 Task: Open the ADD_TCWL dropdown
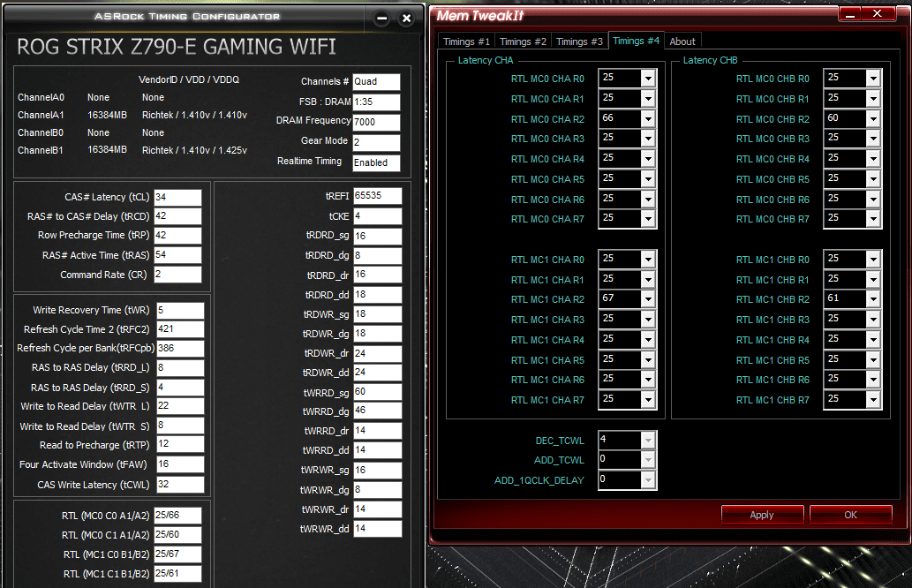coord(648,460)
